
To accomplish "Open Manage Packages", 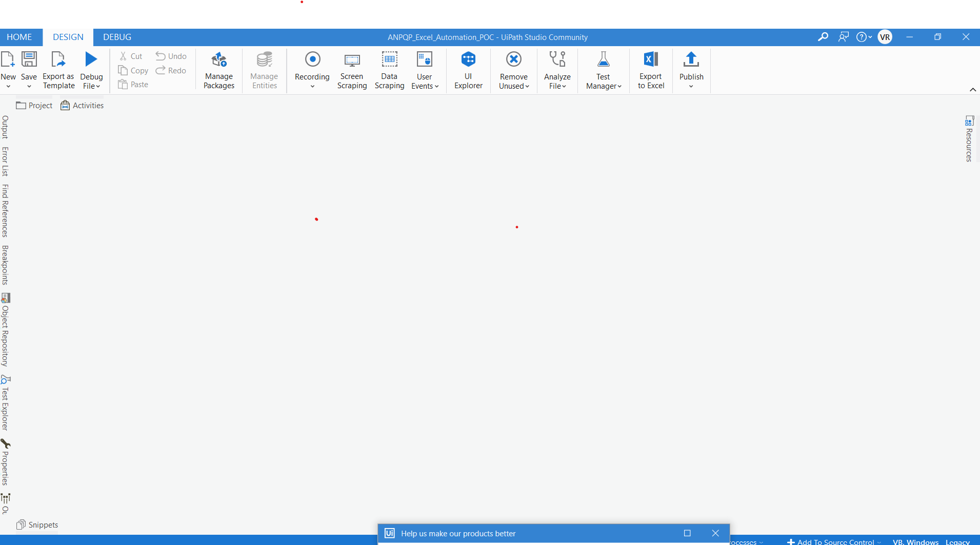I will click(x=218, y=70).
